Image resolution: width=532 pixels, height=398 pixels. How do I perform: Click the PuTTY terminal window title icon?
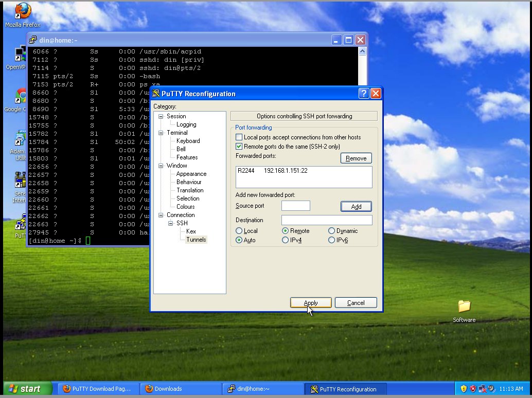(x=33, y=40)
